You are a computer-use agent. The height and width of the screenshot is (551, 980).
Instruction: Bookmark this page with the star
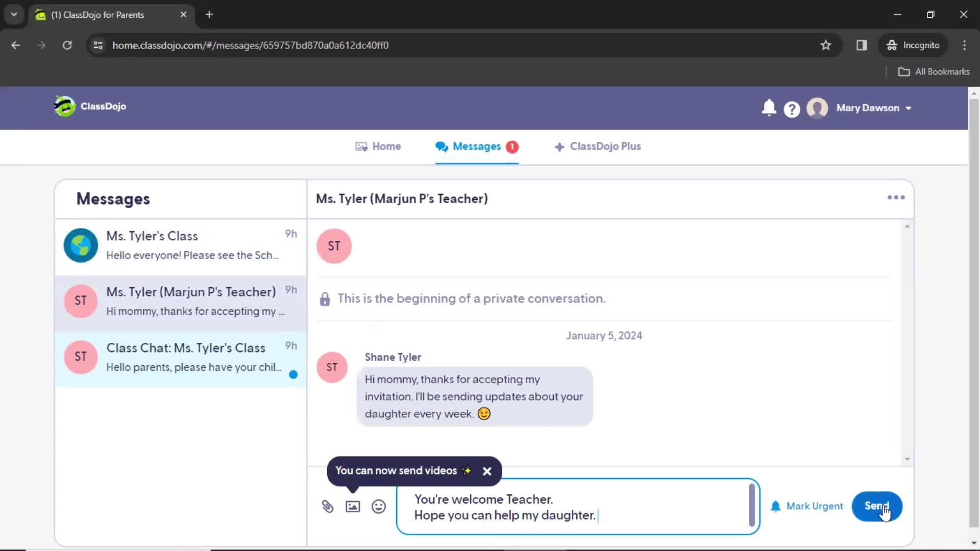click(825, 45)
